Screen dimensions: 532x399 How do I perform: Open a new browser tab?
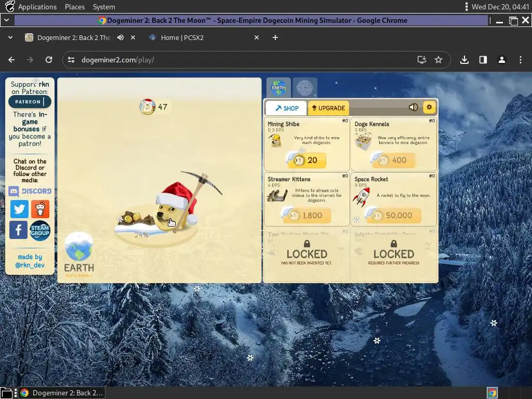point(275,37)
